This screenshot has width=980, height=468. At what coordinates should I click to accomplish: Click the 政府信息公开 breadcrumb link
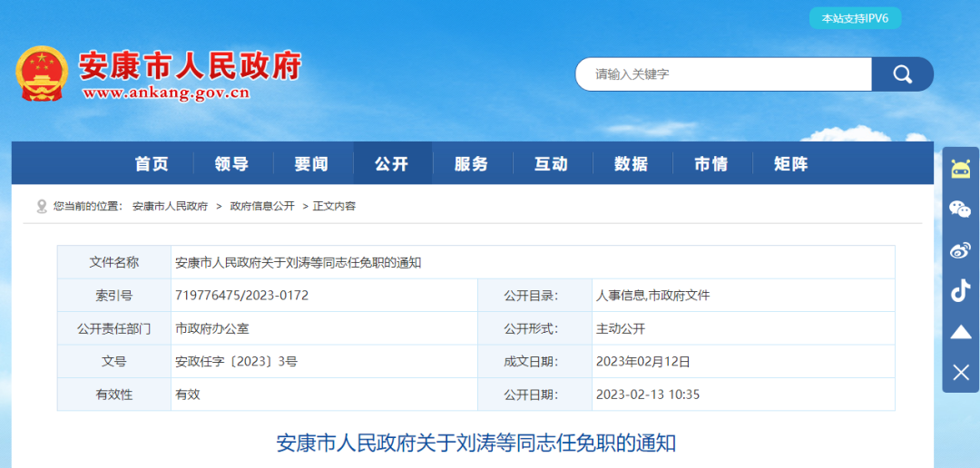262,207
